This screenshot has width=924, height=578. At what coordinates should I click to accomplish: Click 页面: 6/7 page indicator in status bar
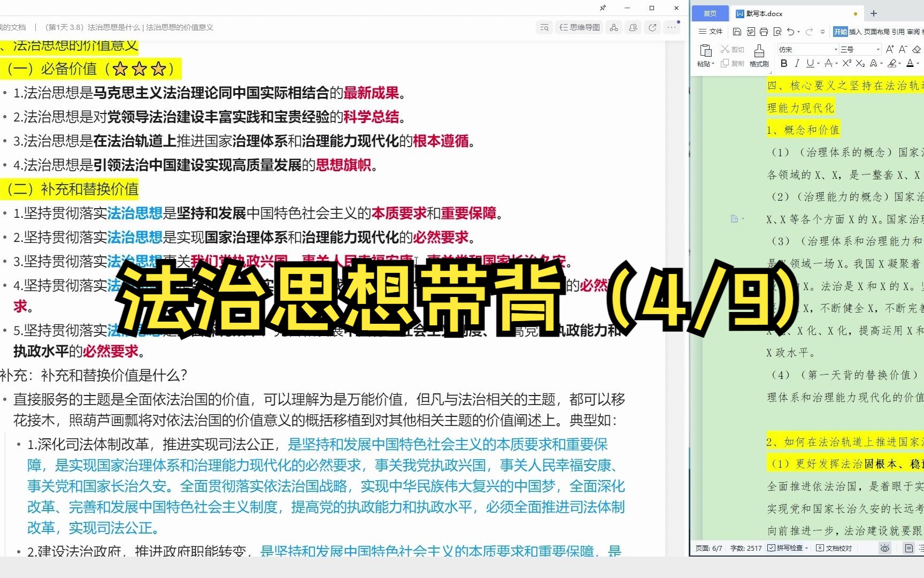coord(709,548)
